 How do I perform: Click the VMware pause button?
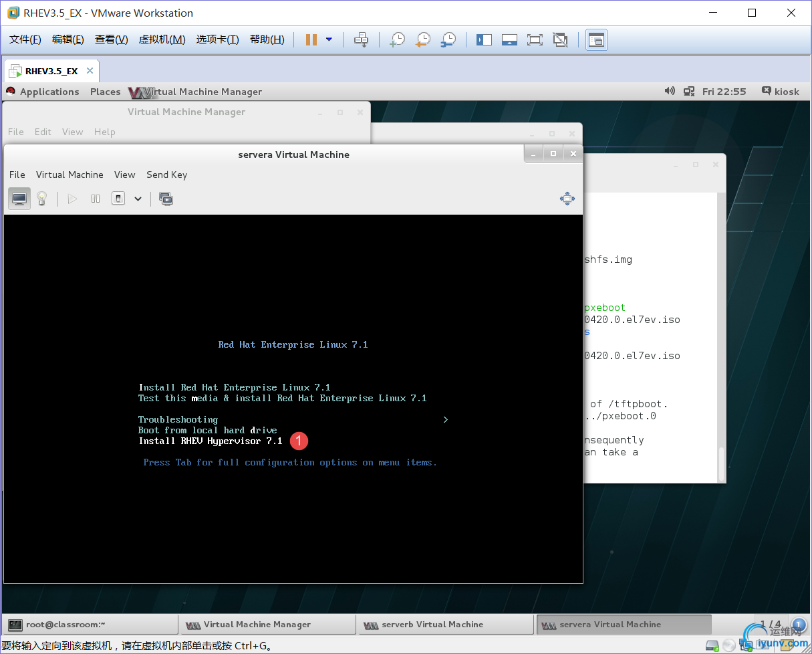(x=311, y=39)
